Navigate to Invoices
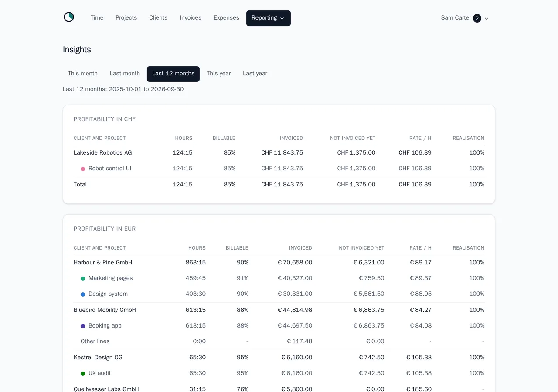Viewport: 558px width, 392px height. point(191,18)
